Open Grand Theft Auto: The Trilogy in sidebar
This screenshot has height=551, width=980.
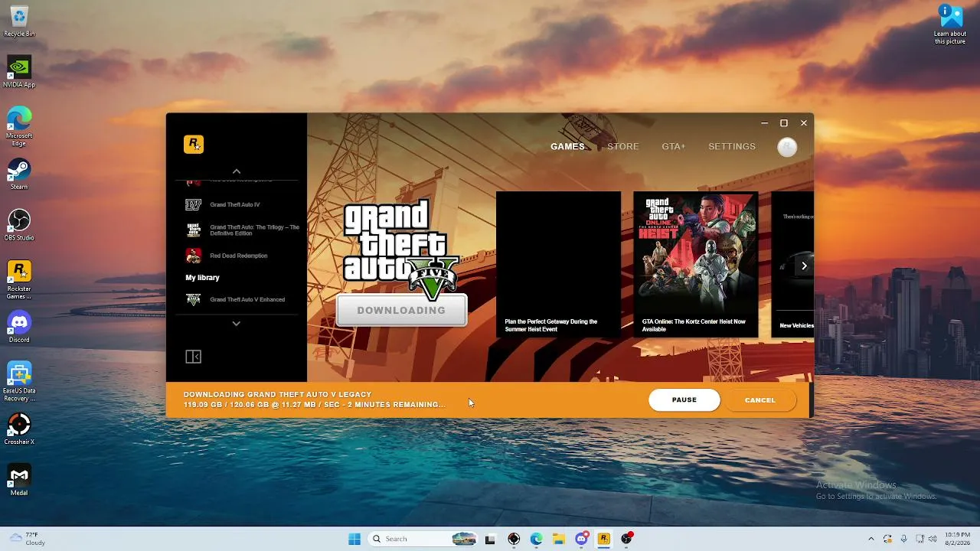point(243,230)
